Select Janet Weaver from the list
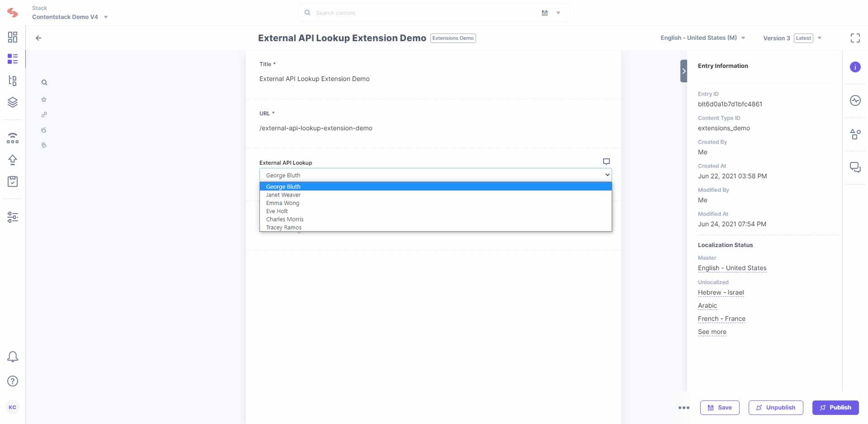 click(x=435, y=195)
